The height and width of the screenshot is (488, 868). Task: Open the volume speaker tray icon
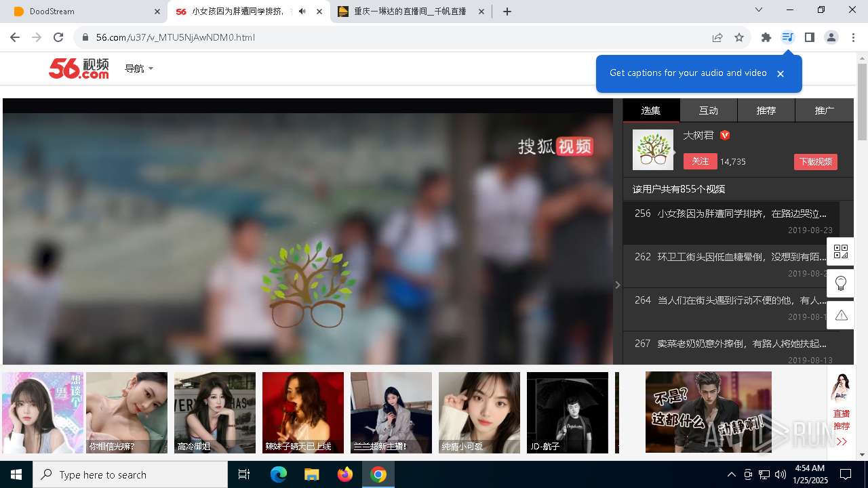(781, 474)
